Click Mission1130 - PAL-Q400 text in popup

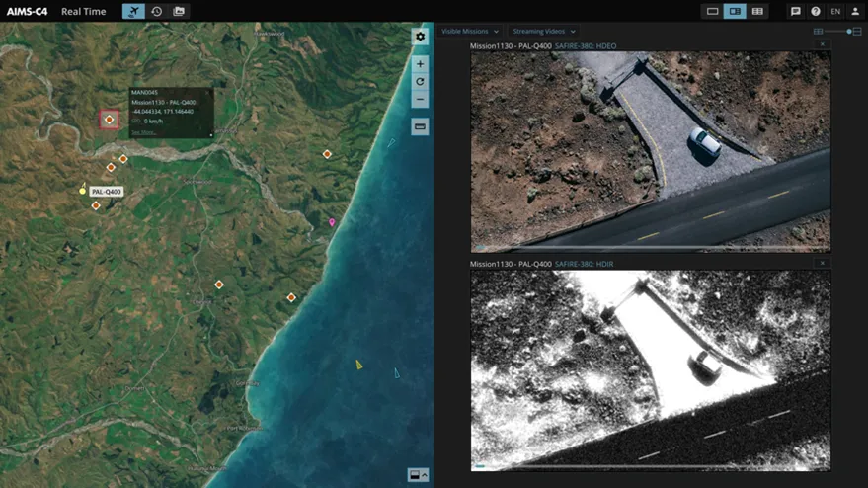(x=163, y=103)
